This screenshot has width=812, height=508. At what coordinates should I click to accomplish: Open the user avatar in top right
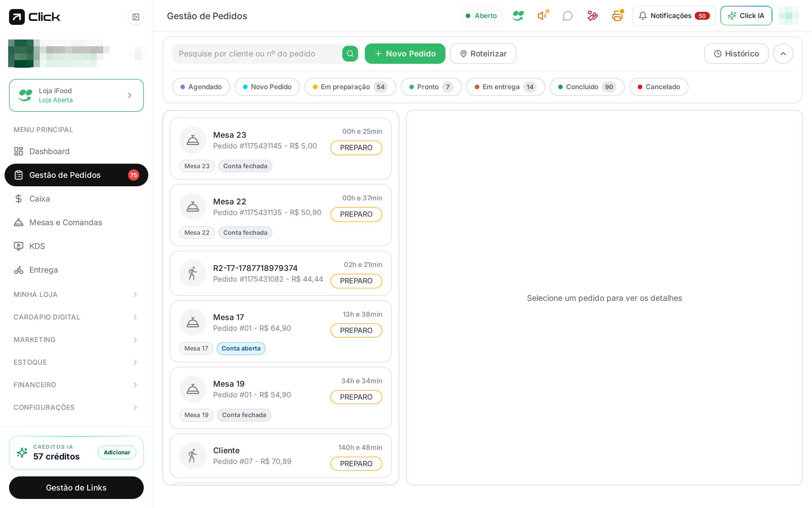tap(789, 16)
